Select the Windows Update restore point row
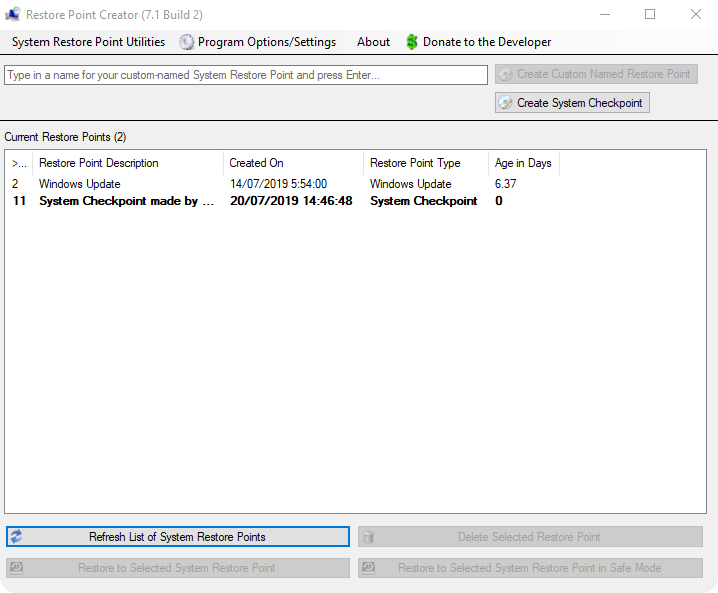The image size is (718, 593). [80, 184]
